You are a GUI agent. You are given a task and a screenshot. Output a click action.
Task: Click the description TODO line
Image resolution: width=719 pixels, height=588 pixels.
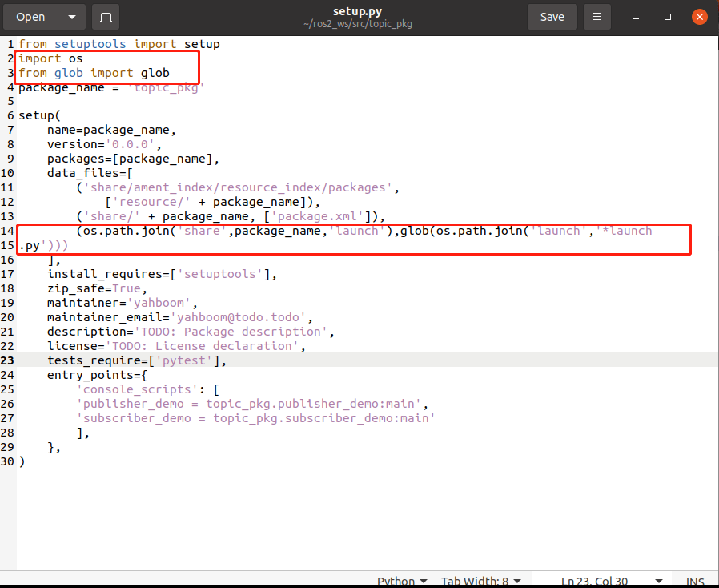click(191, 332)
